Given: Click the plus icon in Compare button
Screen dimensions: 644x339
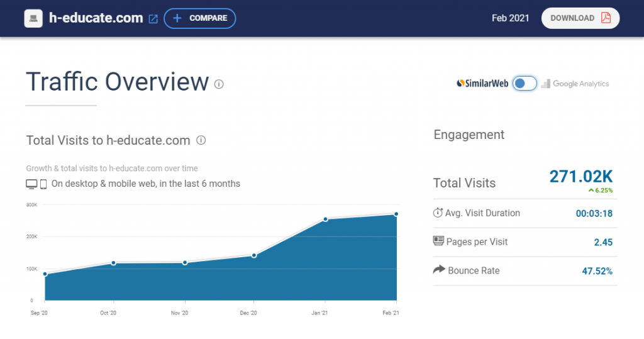Looking at the screenshot, I should click(x=177, y=18).
